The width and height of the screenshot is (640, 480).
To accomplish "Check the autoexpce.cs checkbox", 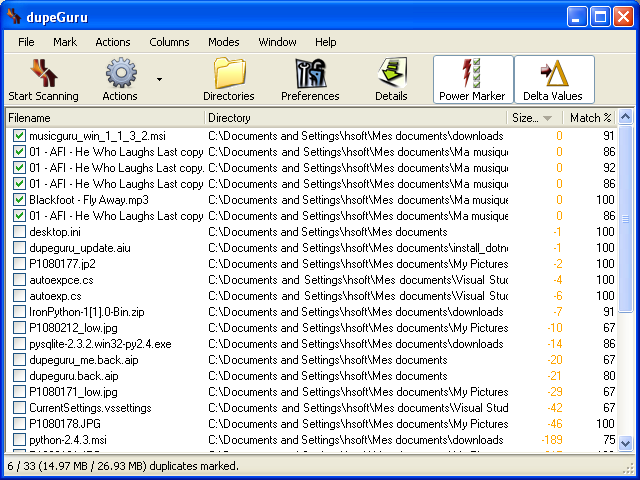I will pos(19,280).
